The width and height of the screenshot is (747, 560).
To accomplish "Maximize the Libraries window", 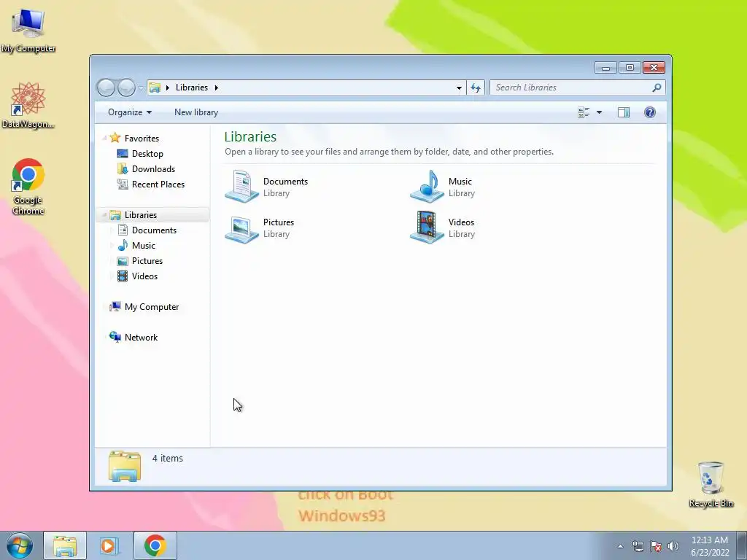I will pyautogui.click(x=630, y=68).
